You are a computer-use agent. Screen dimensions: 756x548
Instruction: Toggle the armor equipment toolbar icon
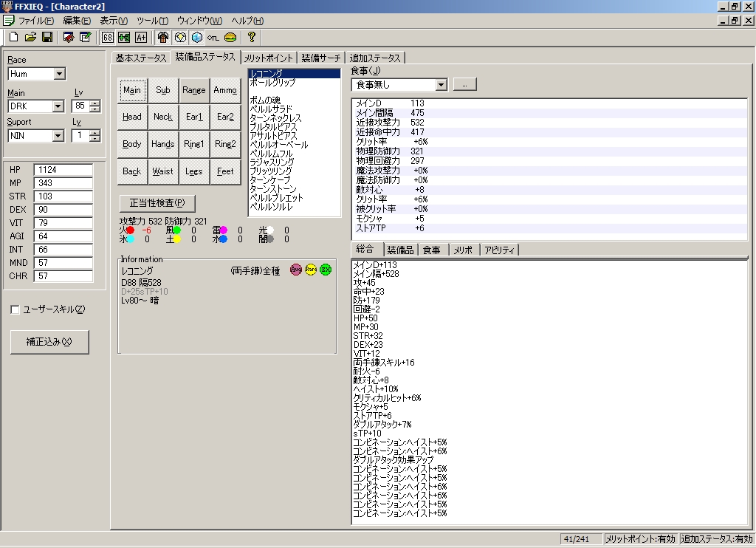pyautogui.click(x=163, y=37)
